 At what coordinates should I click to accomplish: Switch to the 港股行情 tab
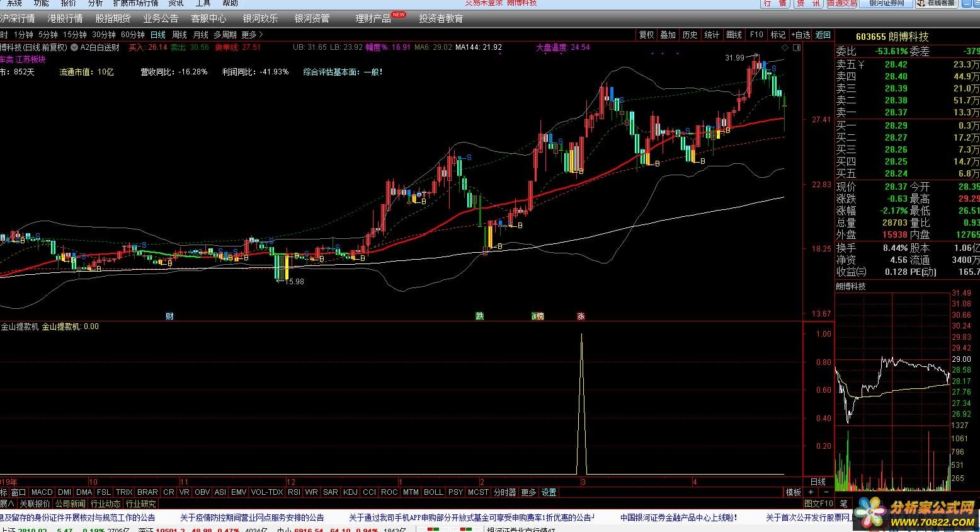tap(65, 18)
